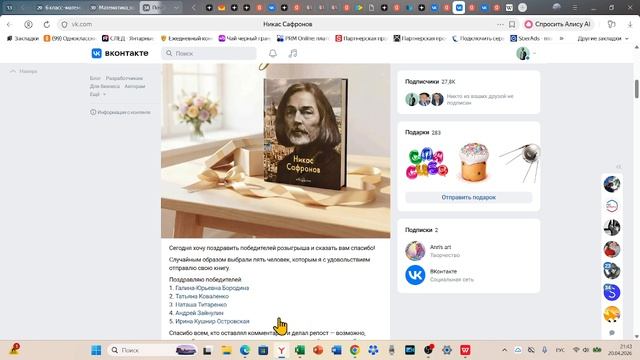This screenshot has width=640, height=360.
Task: Open Ирина Кушнир Островская's profile link
Action: [212, 321]
